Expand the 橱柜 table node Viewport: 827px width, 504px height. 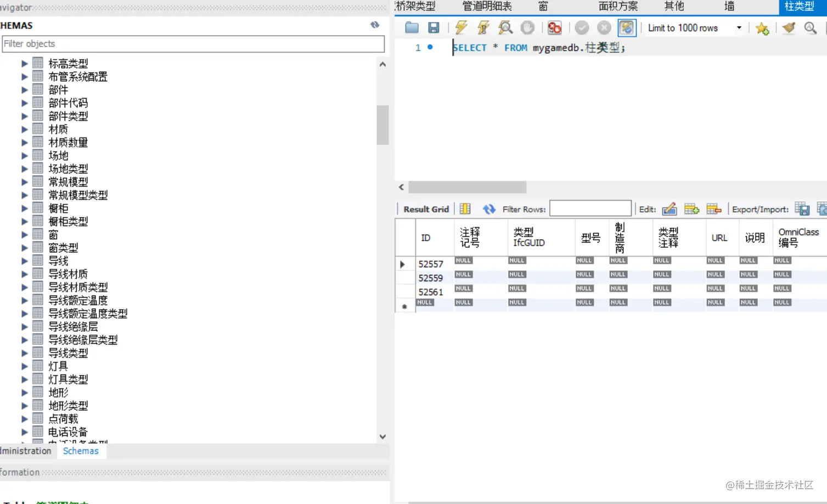25,208
